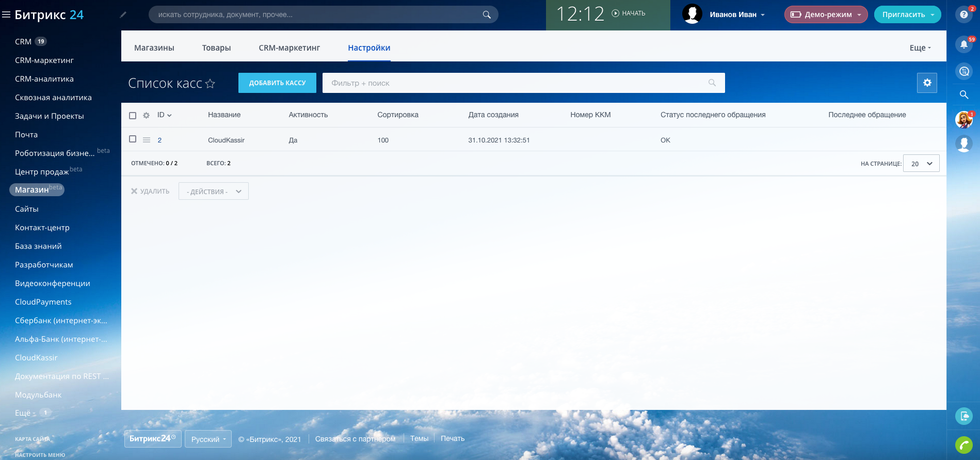Open the items per page dropdown

coord(921,164)
